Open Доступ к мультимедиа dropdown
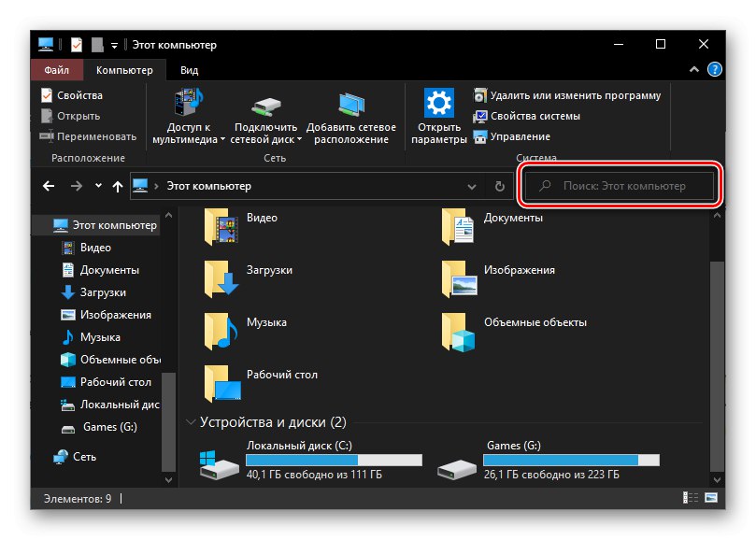The height and width of the screenshot is (540, 756). (x=188, y=116)
